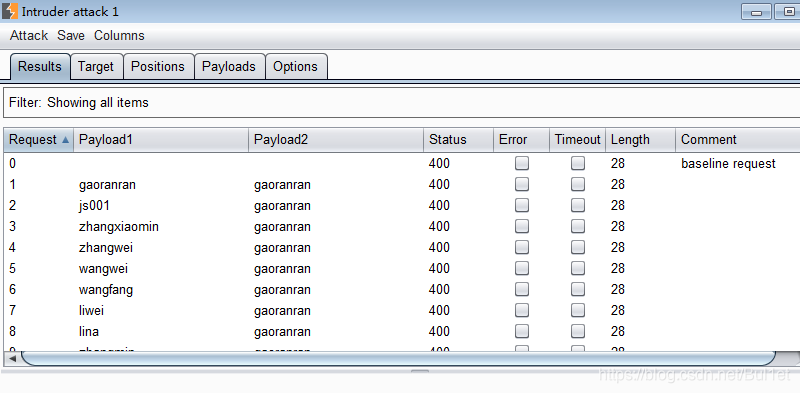
Task: Switch to the Options tab
Action: tap(295, 67)
